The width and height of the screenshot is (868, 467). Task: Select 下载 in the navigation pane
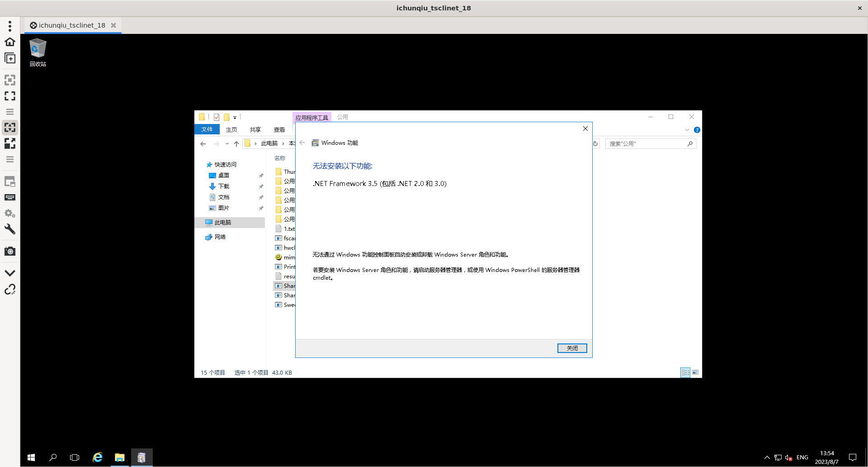(224, 186)
